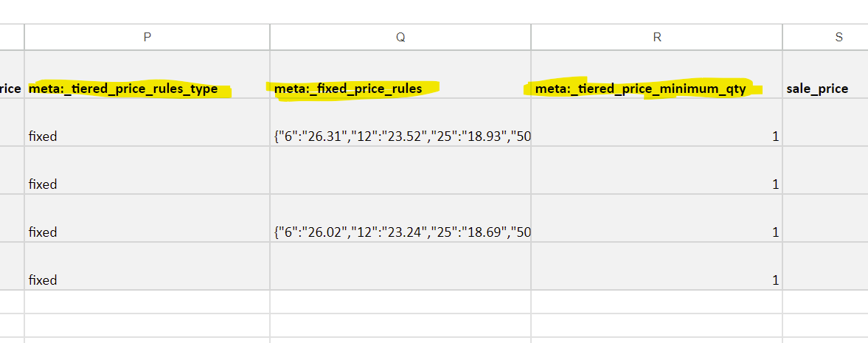The height and width of the screenshot is (343, 868).
Task: Select the empty sale_price cell in first data row
Action: click(825, 122)
